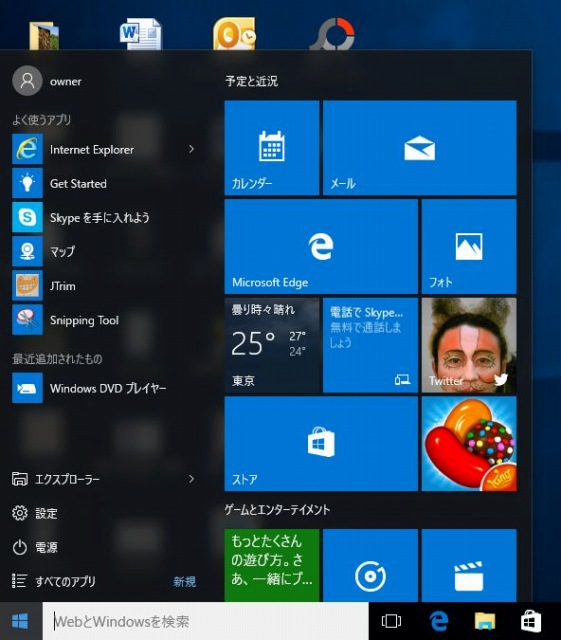561x640 pixels.
Task: Click the ゲームとエンターテイメント group heading
Action: click(x=277, y=509)
